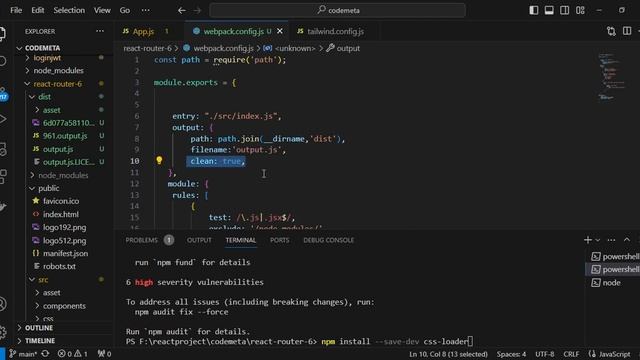The image size is (640, 360).
Task: Toggle secondary side bar layout icon
Action: point(564,10)
